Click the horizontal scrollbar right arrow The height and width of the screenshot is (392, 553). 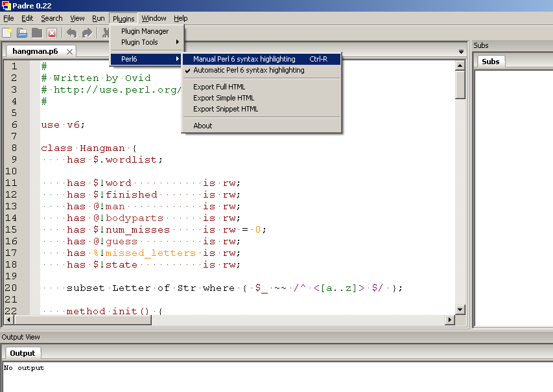tap(450, 320)
